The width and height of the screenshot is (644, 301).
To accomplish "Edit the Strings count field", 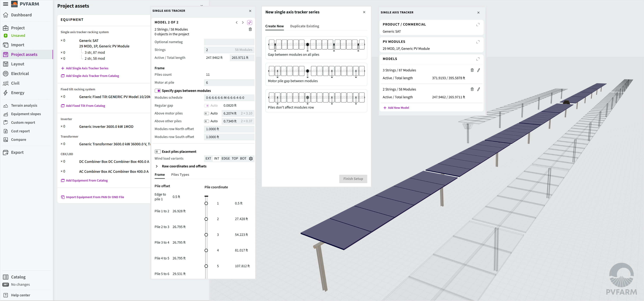I will (x=229, y=50).
